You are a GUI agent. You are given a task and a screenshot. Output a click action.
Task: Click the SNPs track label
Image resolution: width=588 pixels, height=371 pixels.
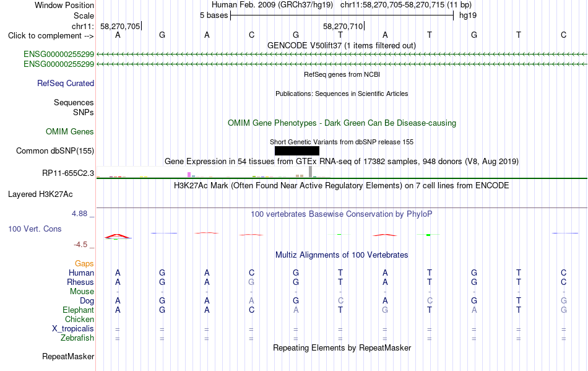pyautogui.click(x=84, y=112)
